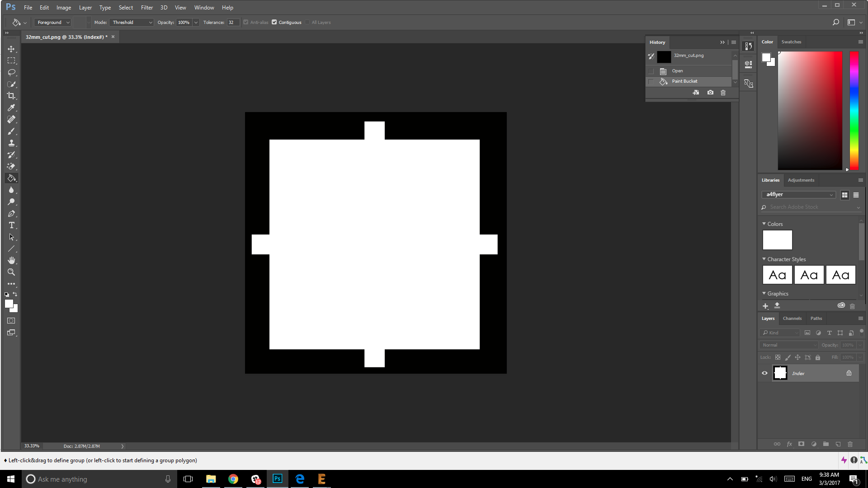This screenshot has height=488, width=868.
Task: Switch to the Swatches tab
Action: 791,42
